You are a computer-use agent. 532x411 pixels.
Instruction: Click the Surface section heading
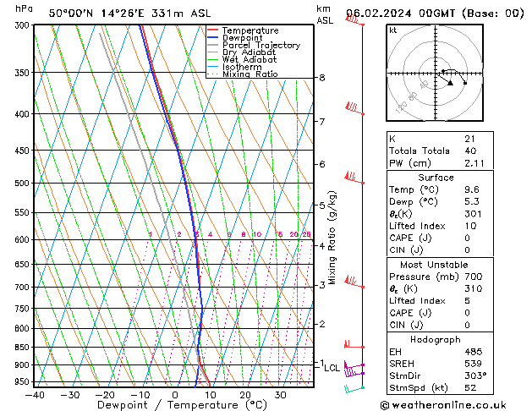coord(436,178)
